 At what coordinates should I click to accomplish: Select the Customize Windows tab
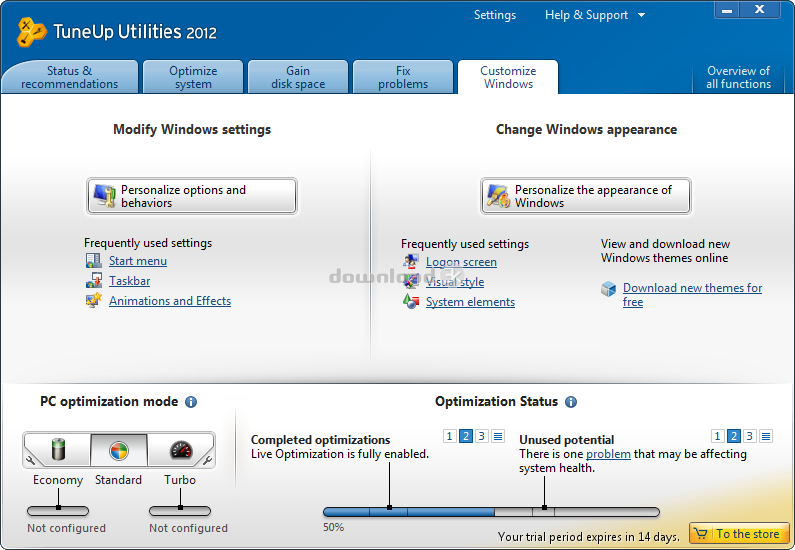point(508,77)
